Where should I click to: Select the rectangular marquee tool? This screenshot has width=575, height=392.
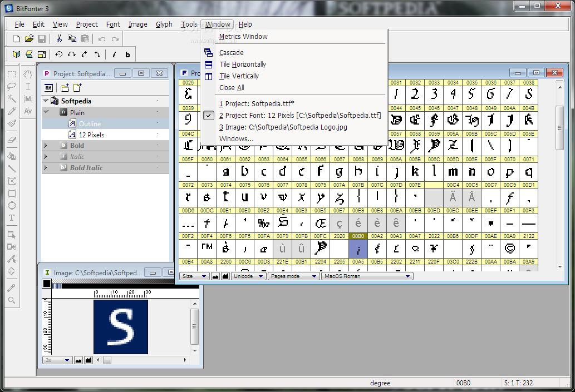click(x=12, y=75)
